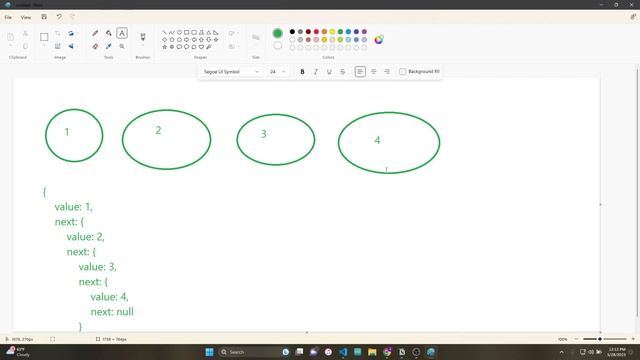Select Color 1 green primary swatch
The image size is (640, 360).
(x=278, y=33)
